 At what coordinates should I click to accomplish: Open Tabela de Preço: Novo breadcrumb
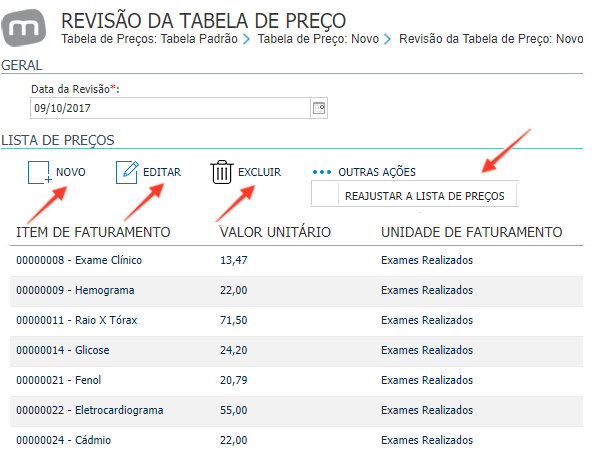[x=318, y=39]
